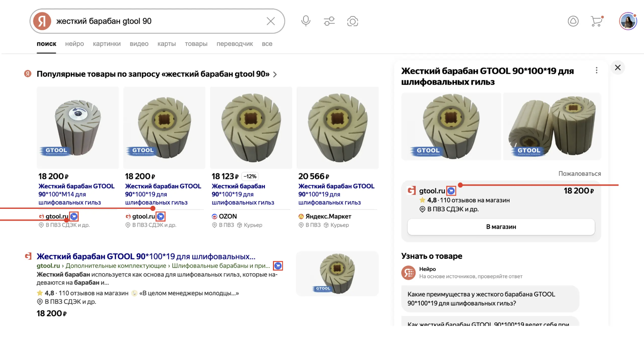
Task: Click the search query input field
Action: (x=157, y=21)
